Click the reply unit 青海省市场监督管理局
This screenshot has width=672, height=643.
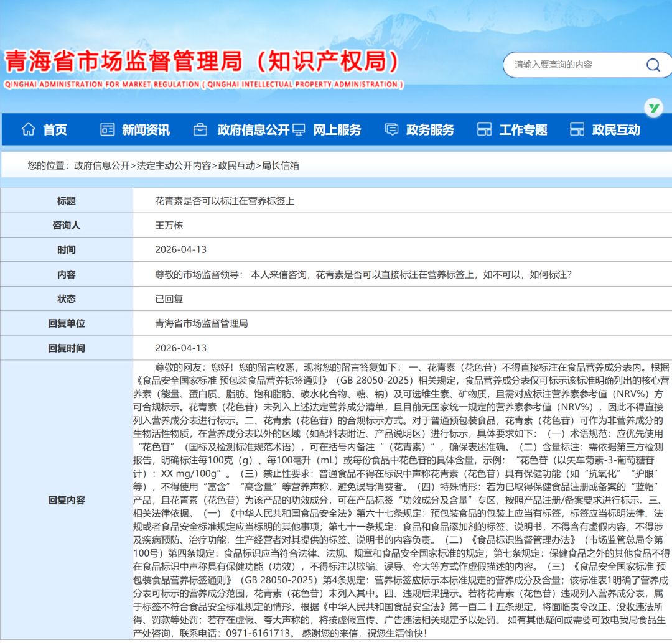click(x=202, y=323)
